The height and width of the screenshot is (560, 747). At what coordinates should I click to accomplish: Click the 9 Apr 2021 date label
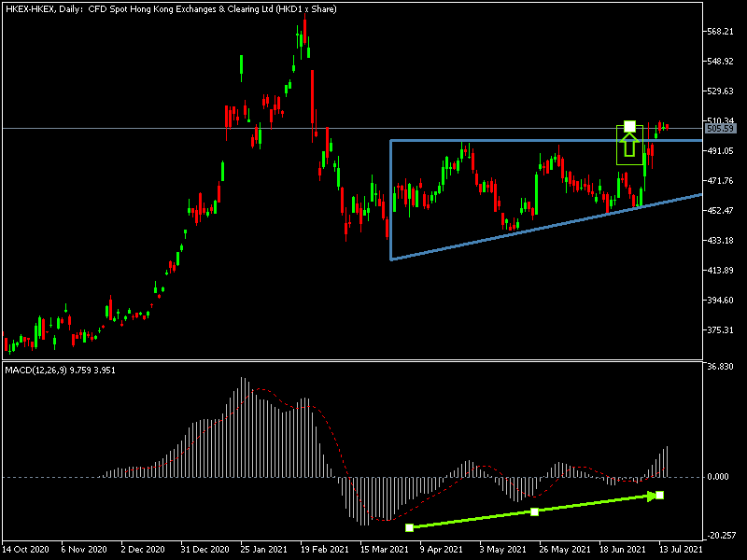pos(441,550)
